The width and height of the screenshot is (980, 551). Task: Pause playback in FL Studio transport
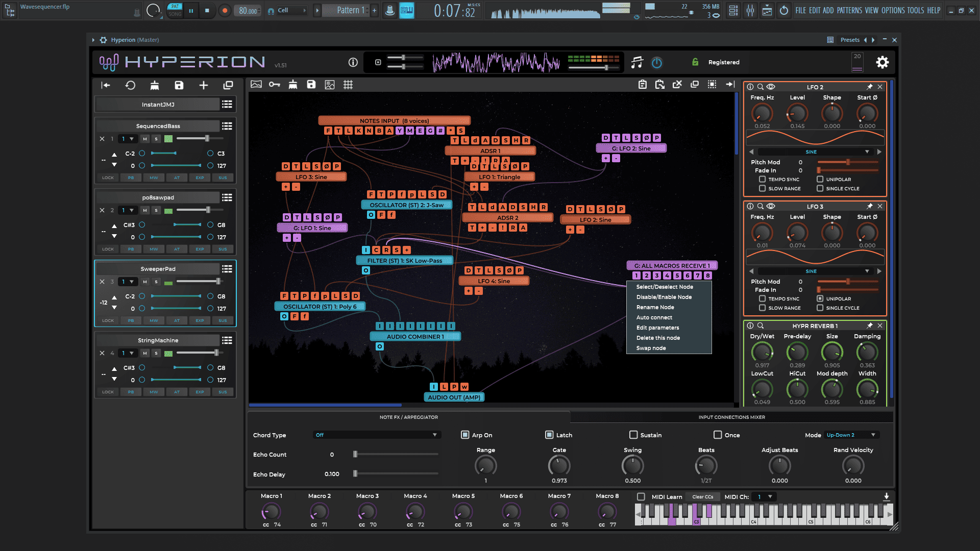coord(191,10)
